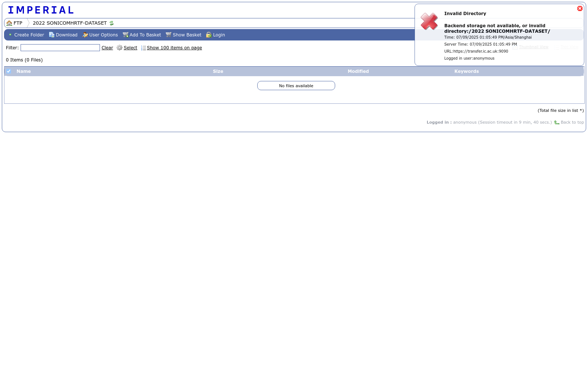Close the Invalid Directory error popup
Viewport: 588px width, 368px height.
click(x=580, y=8)
